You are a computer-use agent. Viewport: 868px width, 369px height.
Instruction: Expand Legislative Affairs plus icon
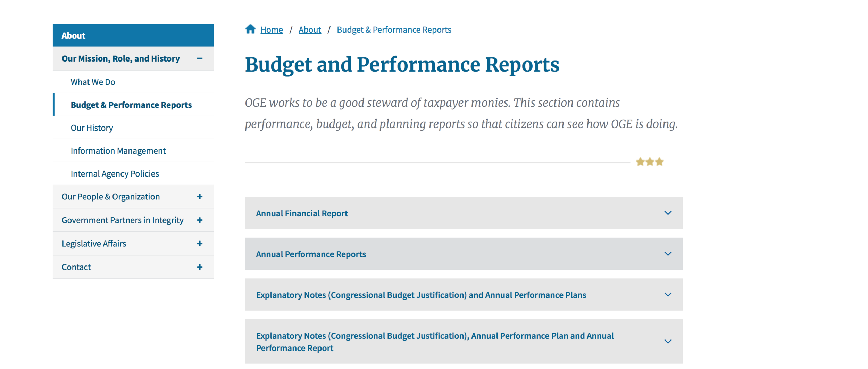pyautogui.click(x=200, y=244)
